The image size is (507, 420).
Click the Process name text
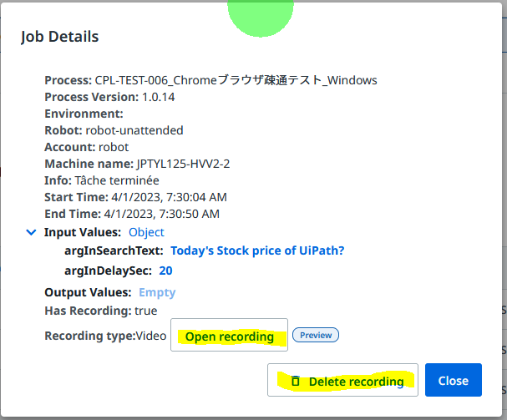coord(236,80)
